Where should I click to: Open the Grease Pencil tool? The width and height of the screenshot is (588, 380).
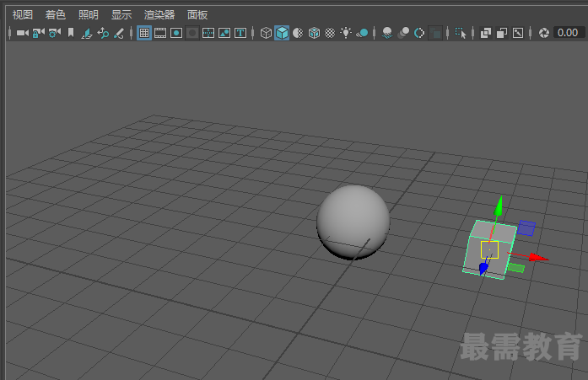[118, 33]
